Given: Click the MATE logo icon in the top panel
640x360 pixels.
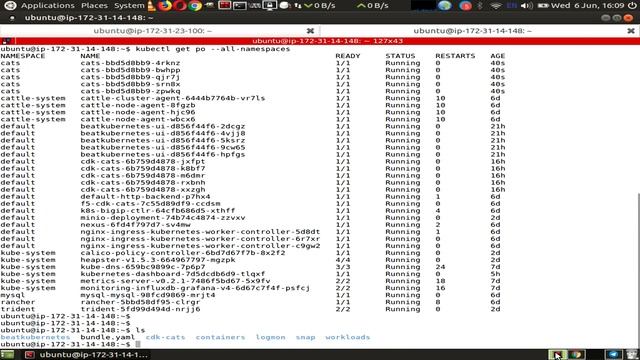Looking at the screenshot, I should (x=10, y=6).
